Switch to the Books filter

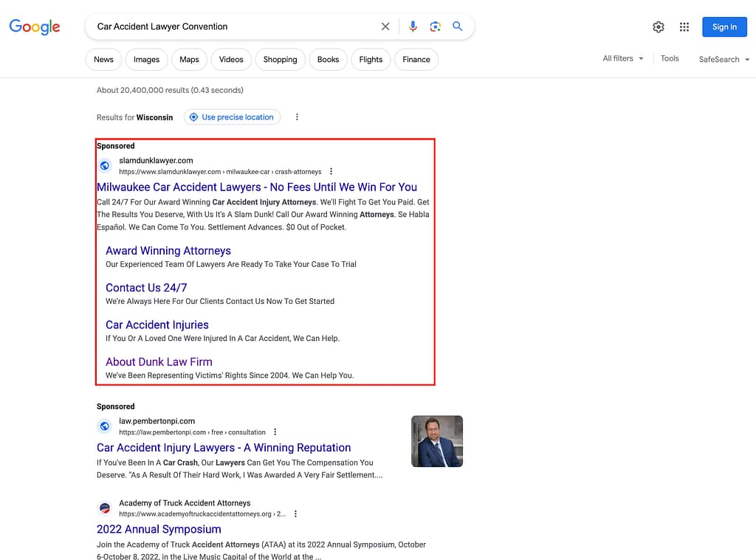[x=328, y=60]
